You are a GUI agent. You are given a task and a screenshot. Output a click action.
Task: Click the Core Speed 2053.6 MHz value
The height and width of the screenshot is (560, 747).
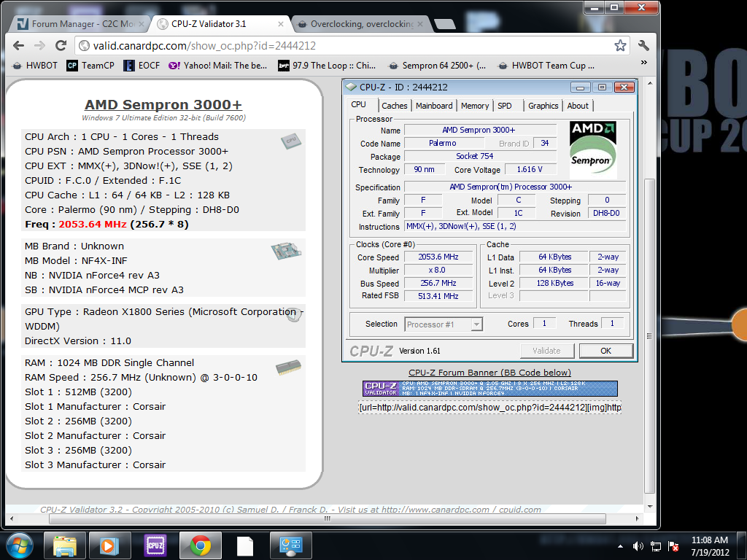point(438,257)
